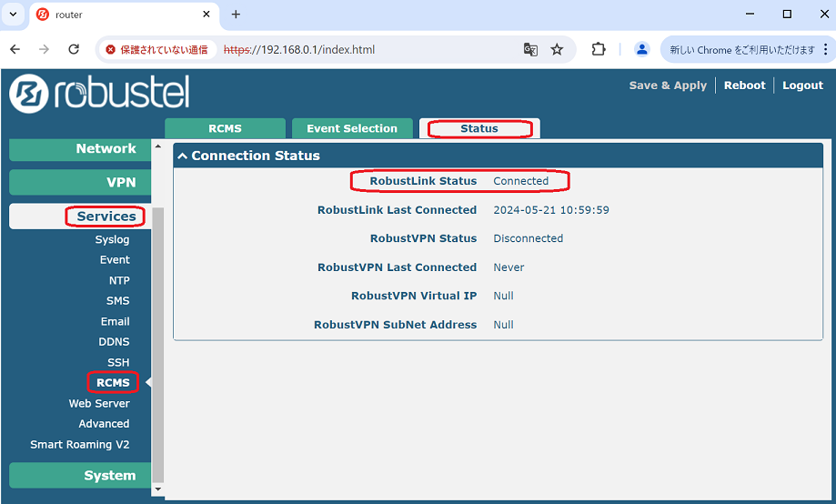Open the tab search dropdown arrow
Viewport: 836px width, 504px height.
coord(13,15)
